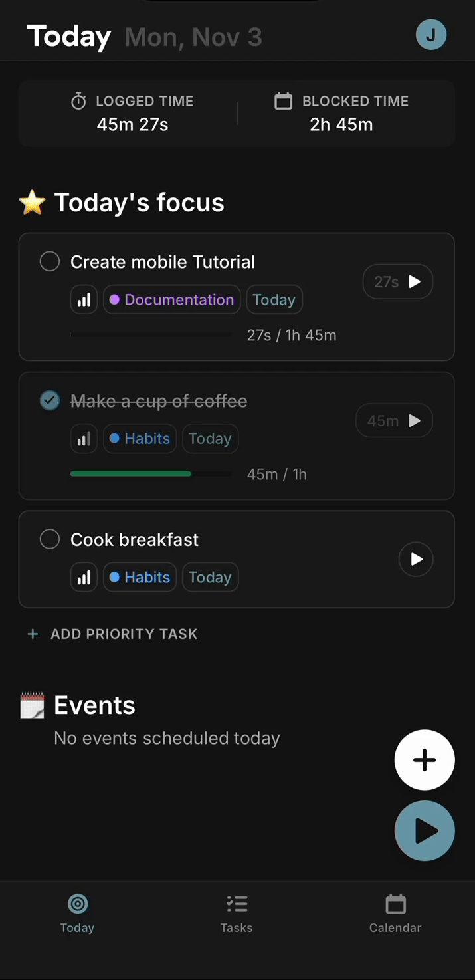Uncheck the completed Make a cup of coffee task
Viewport: 475px width, 980px height.
pyautogui.click(x=50, y=400)
